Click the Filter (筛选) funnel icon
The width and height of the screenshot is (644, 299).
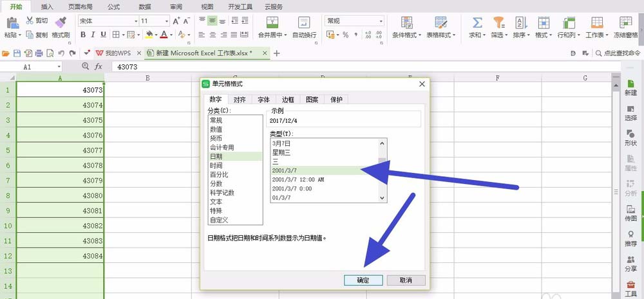point(498,23)
